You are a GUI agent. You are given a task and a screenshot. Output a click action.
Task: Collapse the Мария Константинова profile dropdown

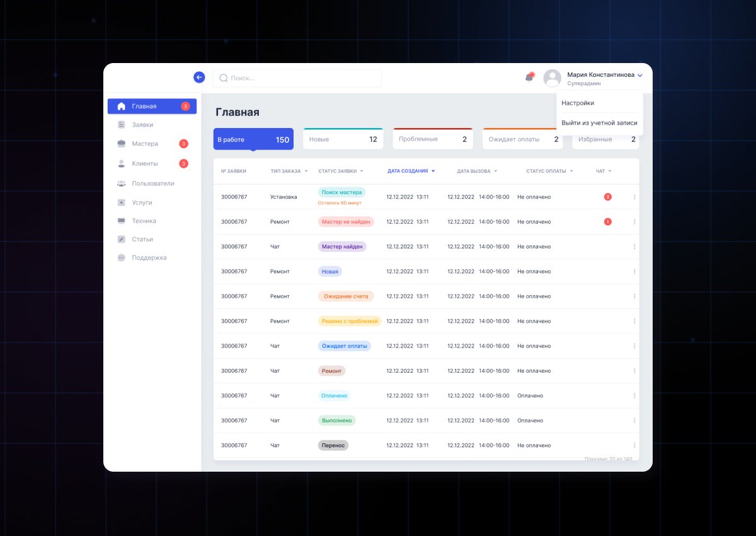(x=640, y=76)
